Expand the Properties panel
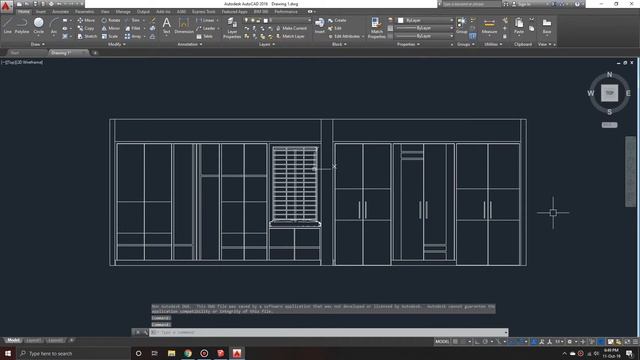The image size is (640, 360). 408,44
